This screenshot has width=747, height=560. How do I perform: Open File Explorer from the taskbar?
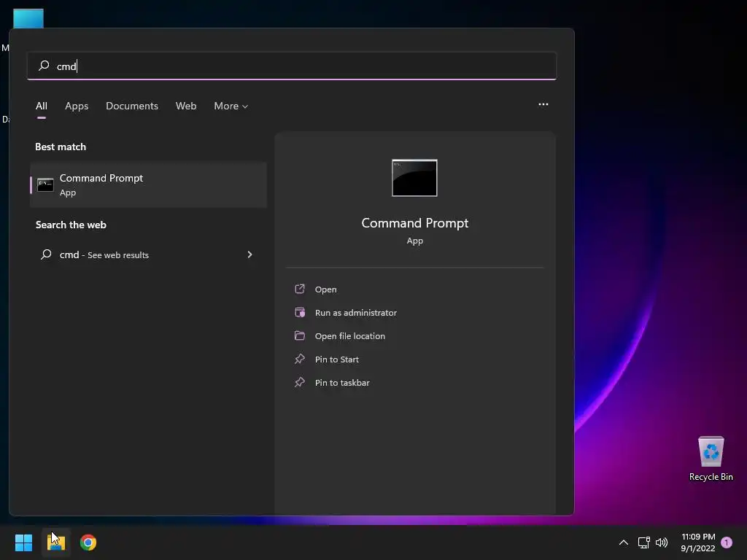[x=55, y=542]
